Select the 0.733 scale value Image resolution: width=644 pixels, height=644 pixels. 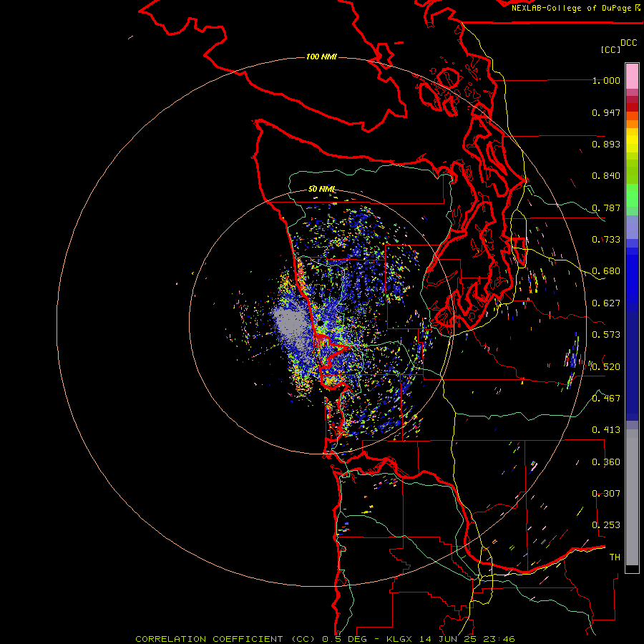606,240
